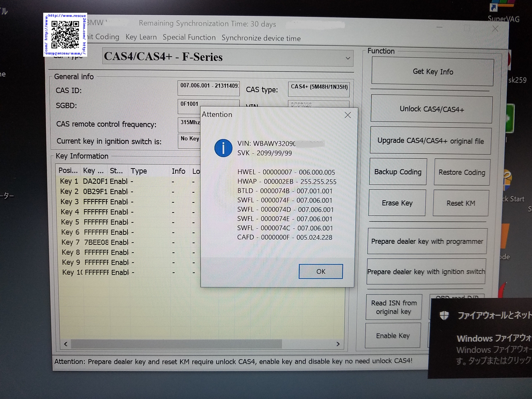Click the blue information icon in dialog
The image size is (532, 399).
tap(223, 148)
